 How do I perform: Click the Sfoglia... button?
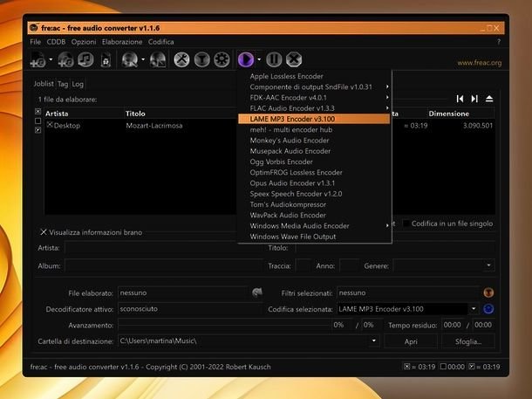[x=468, y=341]
